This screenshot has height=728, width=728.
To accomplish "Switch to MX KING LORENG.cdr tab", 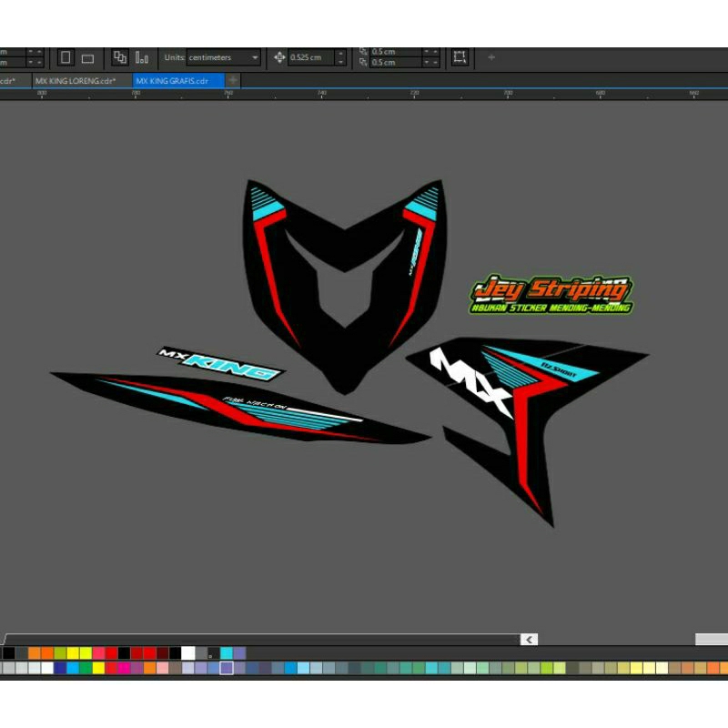I will pos(76,81).
